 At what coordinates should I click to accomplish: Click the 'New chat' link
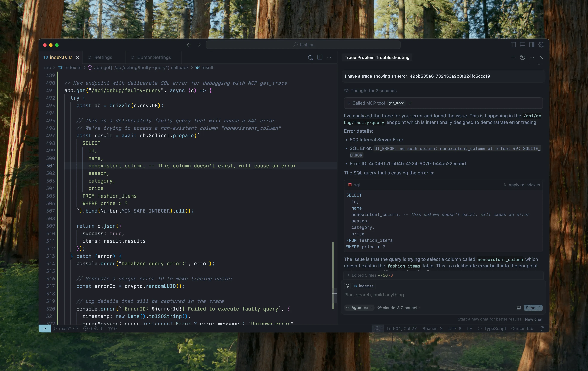[534, 319]
